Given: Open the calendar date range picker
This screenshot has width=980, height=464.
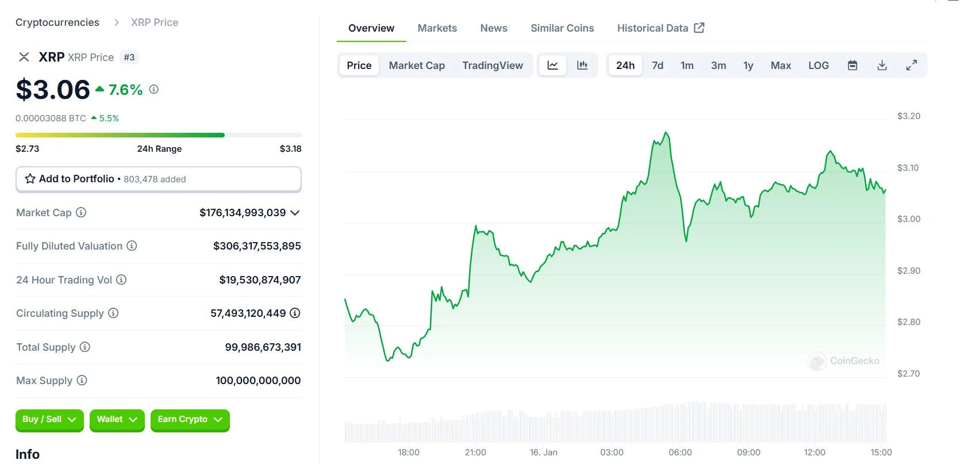Looking at the screenshot, I should point(852,66).
